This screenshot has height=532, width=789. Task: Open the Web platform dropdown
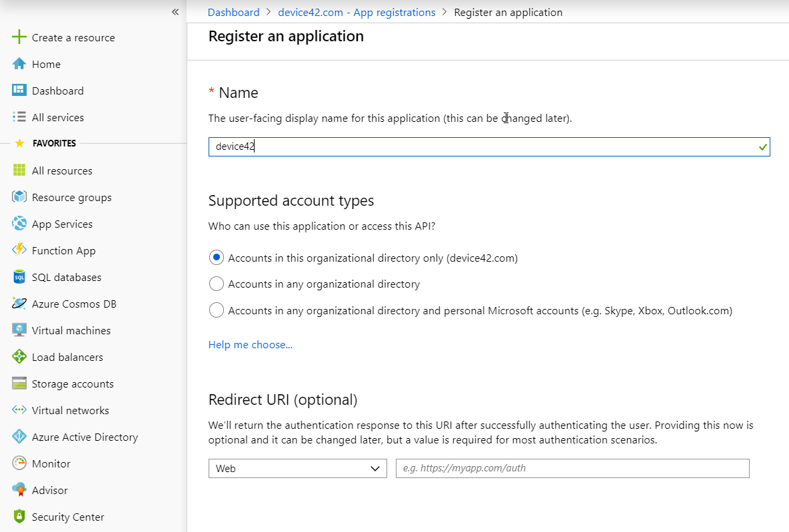(x=297, y=468)
